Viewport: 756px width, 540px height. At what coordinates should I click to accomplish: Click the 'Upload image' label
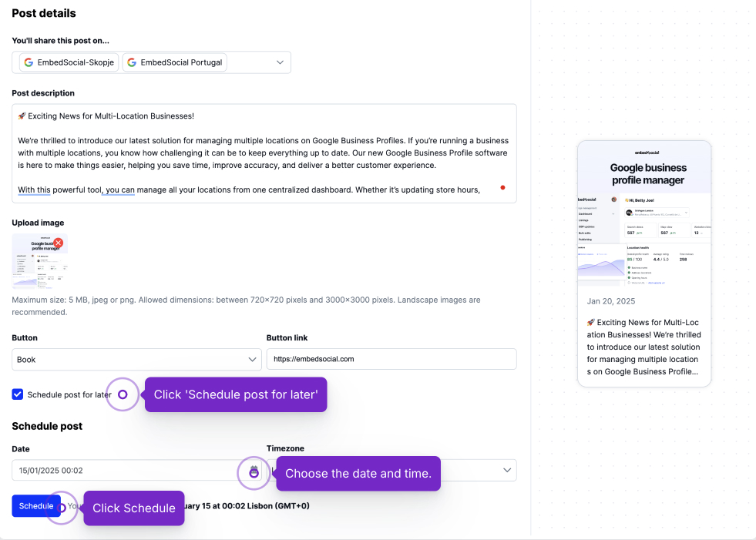(38, 223)
